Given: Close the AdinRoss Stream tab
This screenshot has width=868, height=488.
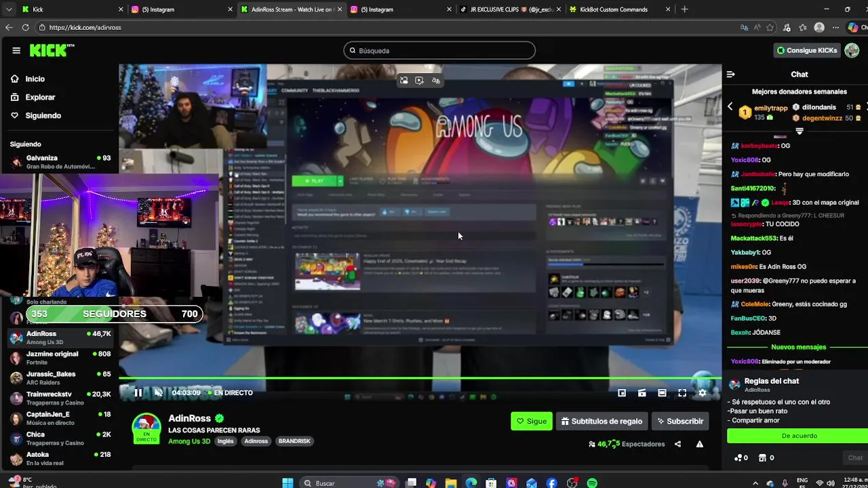Looking at the screenshot, I should click(339, 9).
